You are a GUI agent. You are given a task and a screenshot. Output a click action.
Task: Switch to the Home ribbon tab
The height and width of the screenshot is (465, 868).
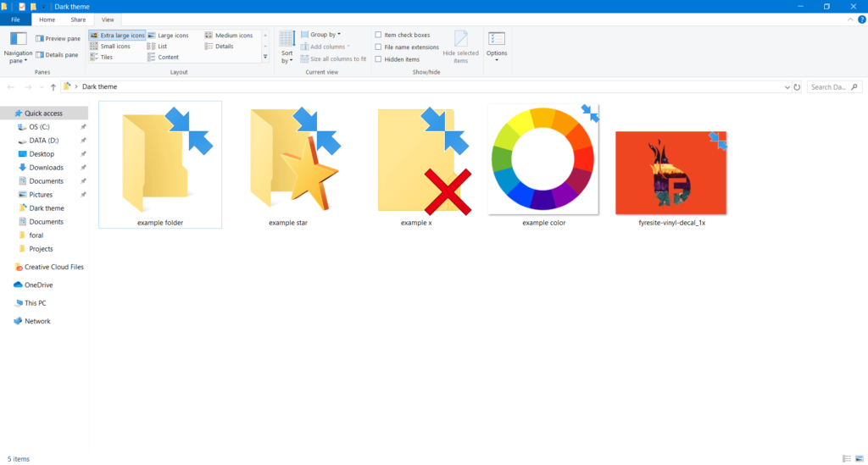coord(47,19)
